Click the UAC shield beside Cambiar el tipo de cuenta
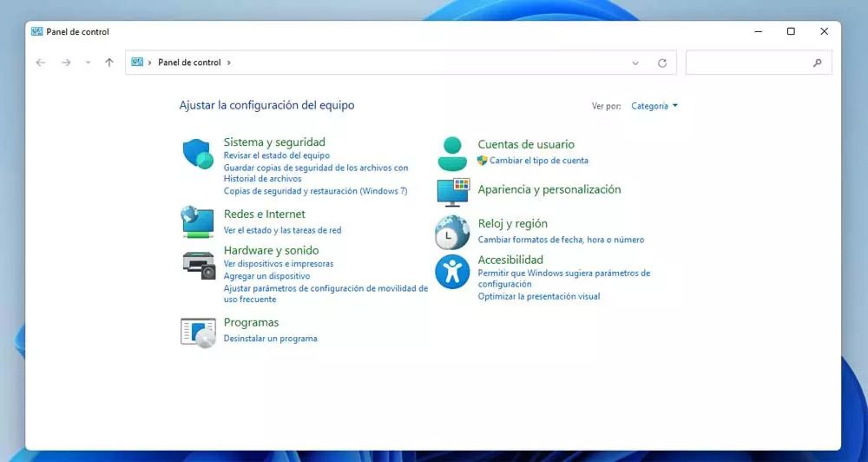 482,161
